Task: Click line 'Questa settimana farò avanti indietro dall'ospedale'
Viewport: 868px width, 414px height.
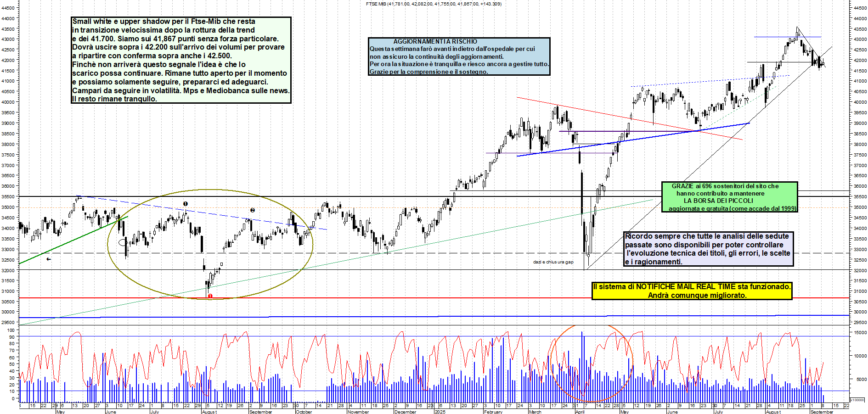Action: point(452,49)
